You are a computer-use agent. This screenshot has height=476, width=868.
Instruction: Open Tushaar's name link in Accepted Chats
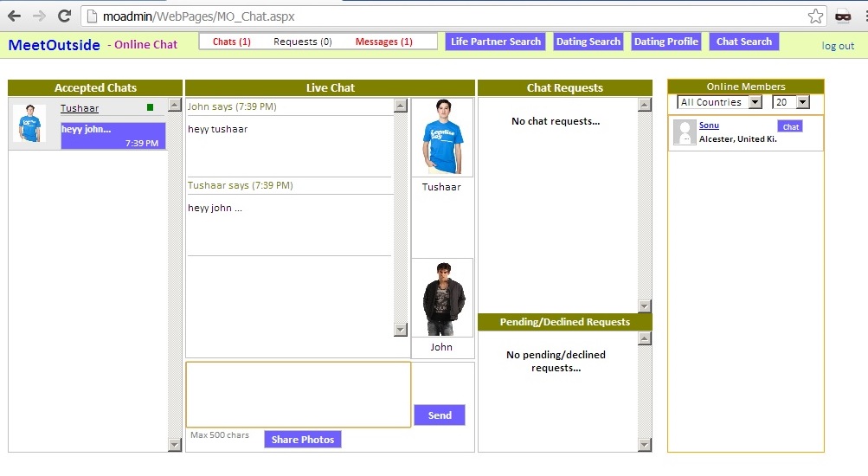[x=79, y=108]
